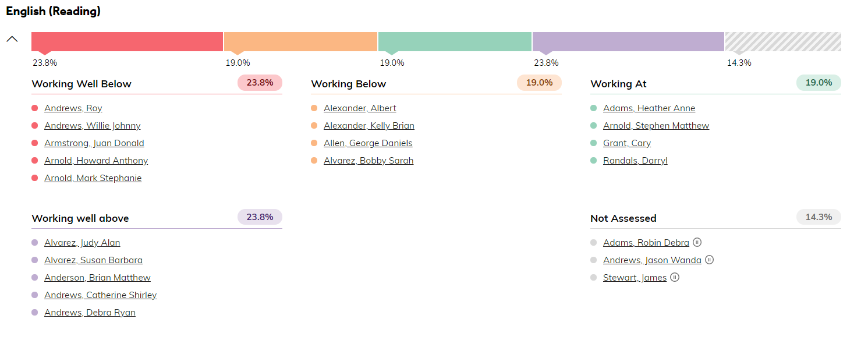Click the 14.3% Not Assessed badge
868x340 pixels.
(x=819, y=217)
